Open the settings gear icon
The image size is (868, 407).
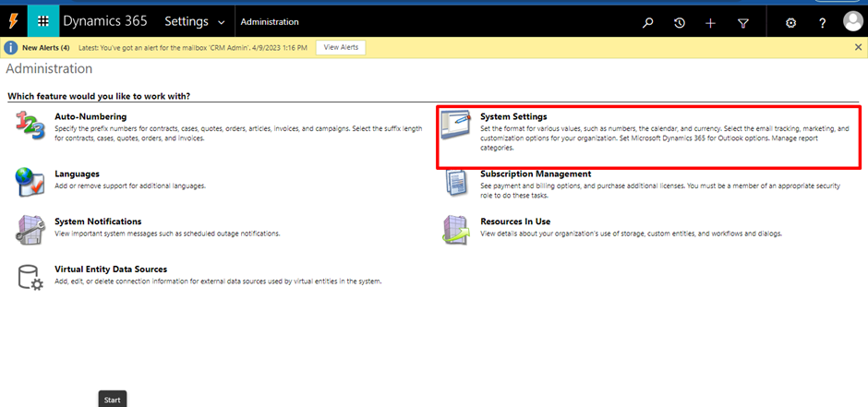point(791,23)
